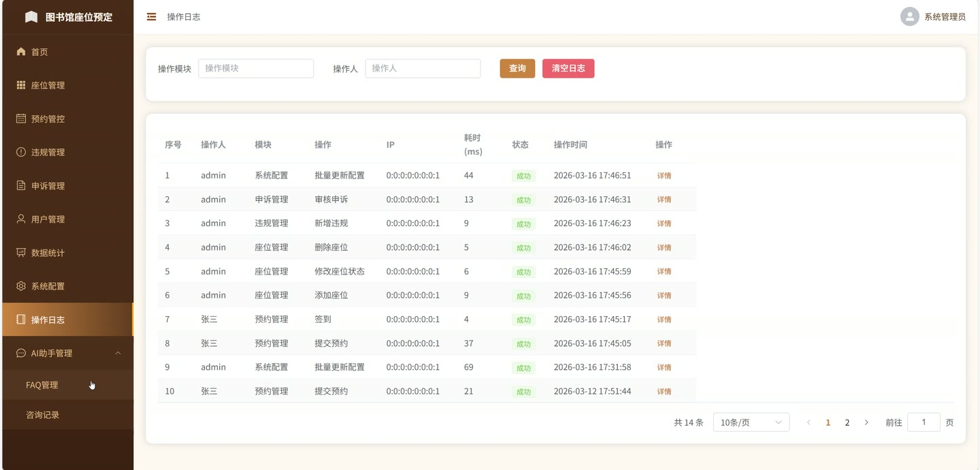Click 张三 in the 签到 row
The width and height of the screenshot is (980, 470).
209,319
